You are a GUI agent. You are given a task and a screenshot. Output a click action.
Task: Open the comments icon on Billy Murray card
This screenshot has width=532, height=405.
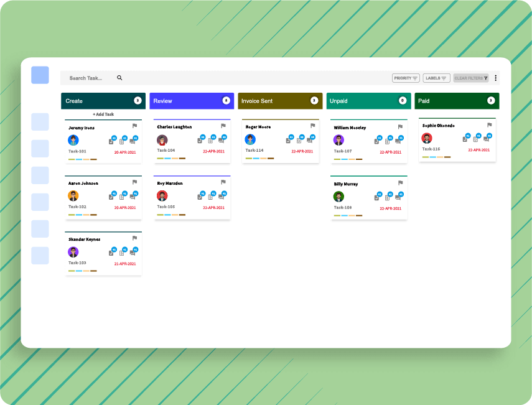pyautogui.click(x=398, y=197)
